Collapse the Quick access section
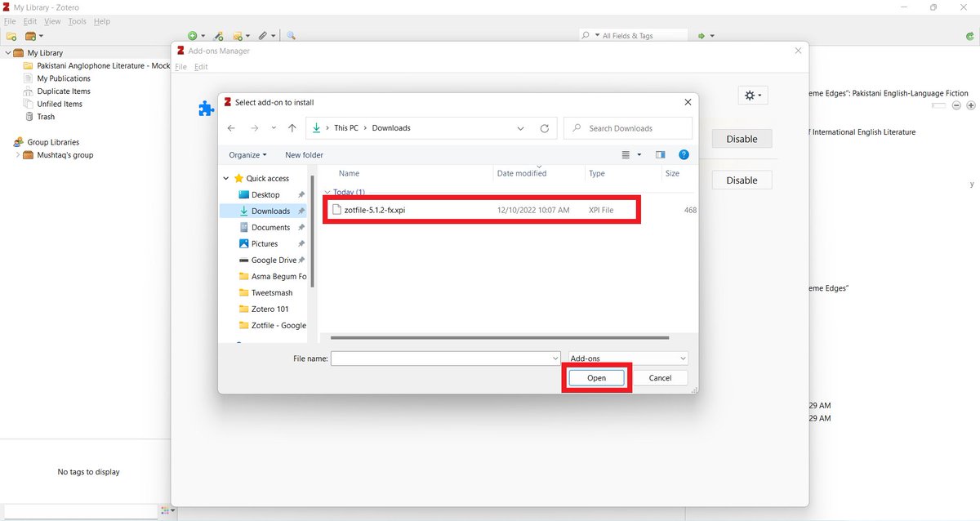The image size is (980, 521). click(225, 178)
